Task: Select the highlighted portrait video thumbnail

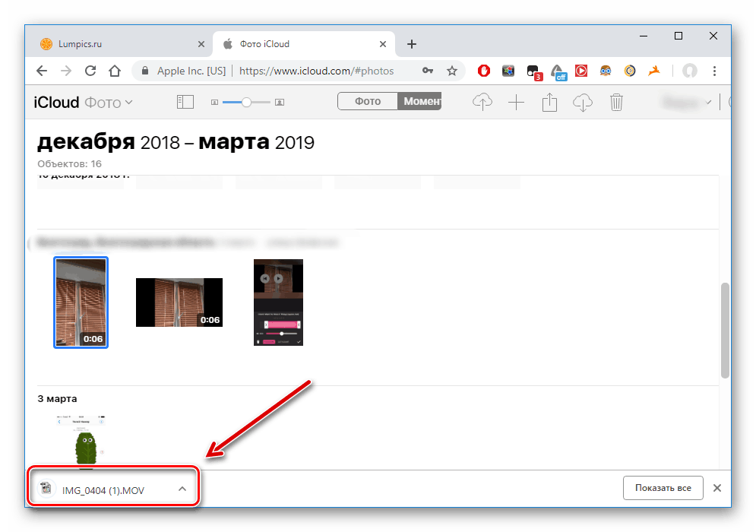Action: [81, 302]
